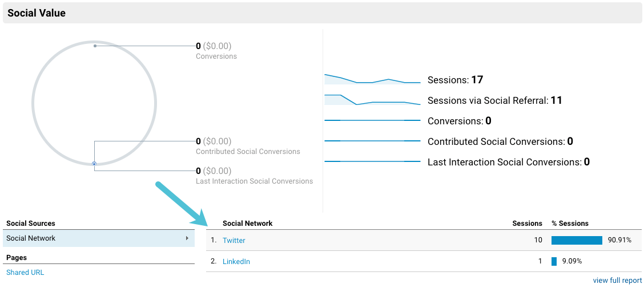The image size is (644, 288).
Task: Click the grey Conversions dot on circle
Action: point(95,46)
